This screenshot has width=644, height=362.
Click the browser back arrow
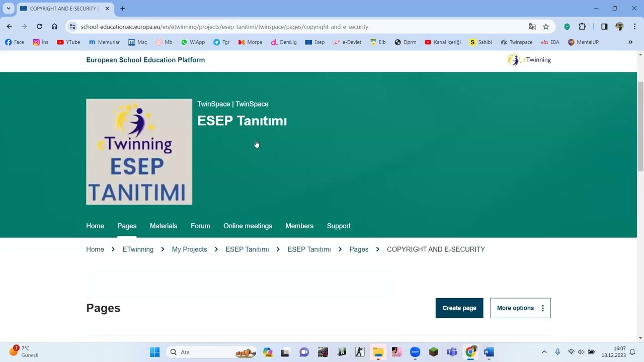pyautogui.click(x=9, y=27)
